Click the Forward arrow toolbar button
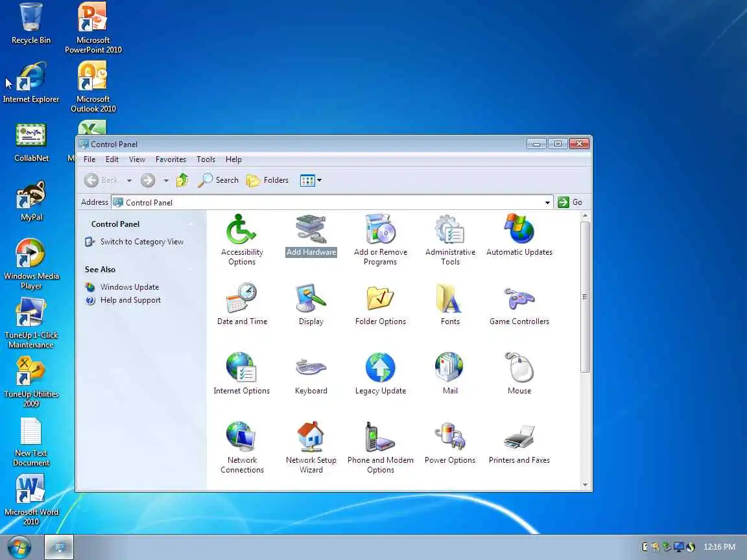747x560 pixels. click(x=148, y=180)
